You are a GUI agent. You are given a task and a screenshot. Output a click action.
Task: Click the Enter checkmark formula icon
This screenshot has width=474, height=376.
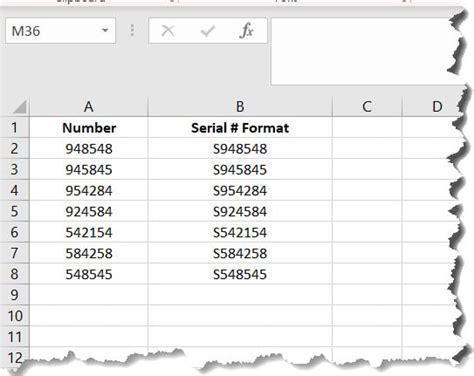[x=207, y=31]
